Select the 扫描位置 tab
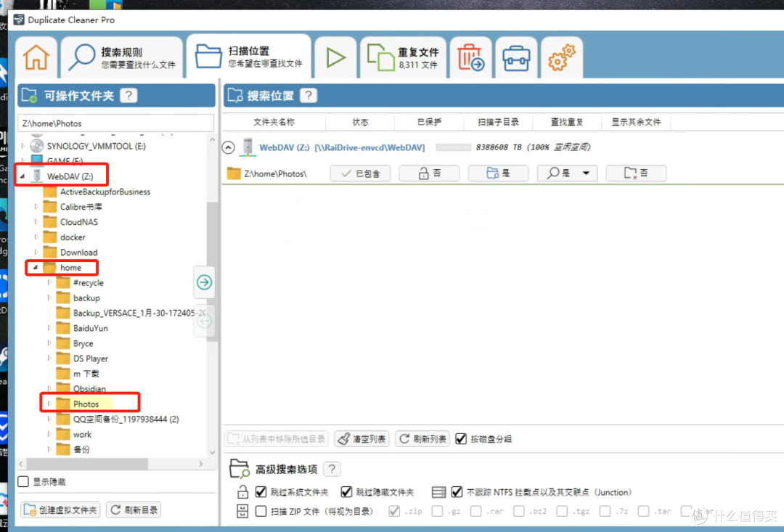 (249, 56)
